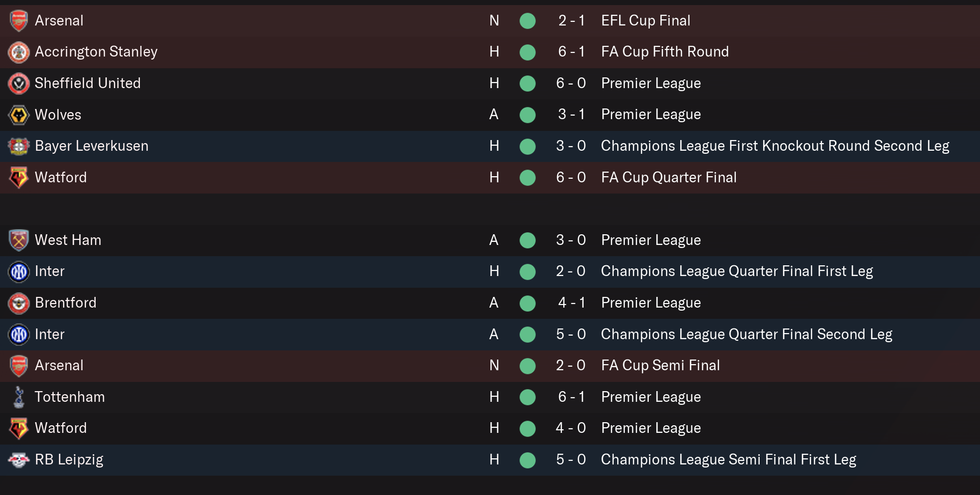The image size is (980, 495).
Task: Click the green win indicator in West Ham row
Action: [528, 240]
